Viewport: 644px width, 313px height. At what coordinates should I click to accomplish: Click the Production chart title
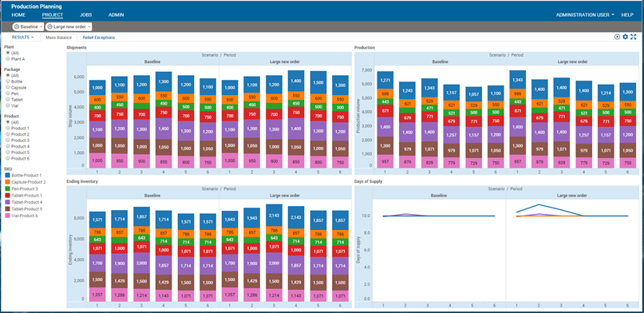coord(365,48)
